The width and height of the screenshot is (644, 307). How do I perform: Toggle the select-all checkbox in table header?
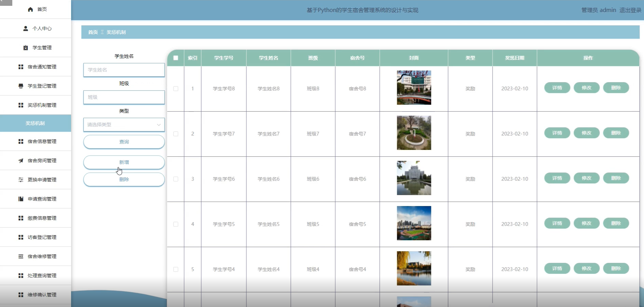tap(176, 58)
